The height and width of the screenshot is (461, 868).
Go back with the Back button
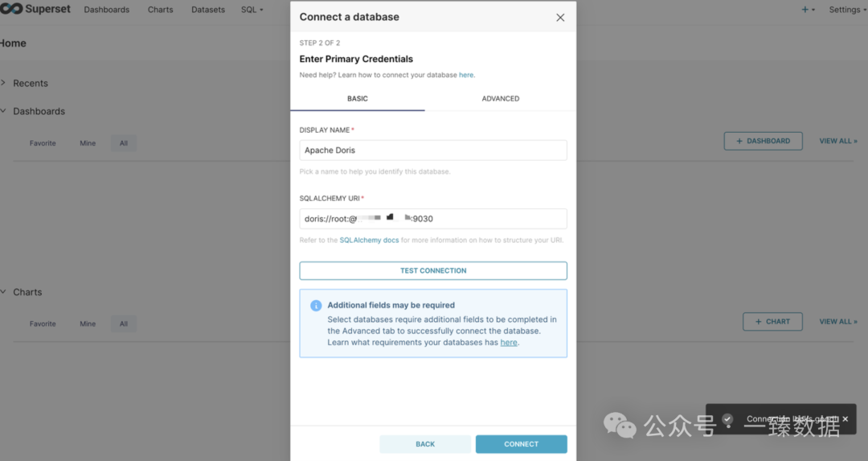point(425,444)
